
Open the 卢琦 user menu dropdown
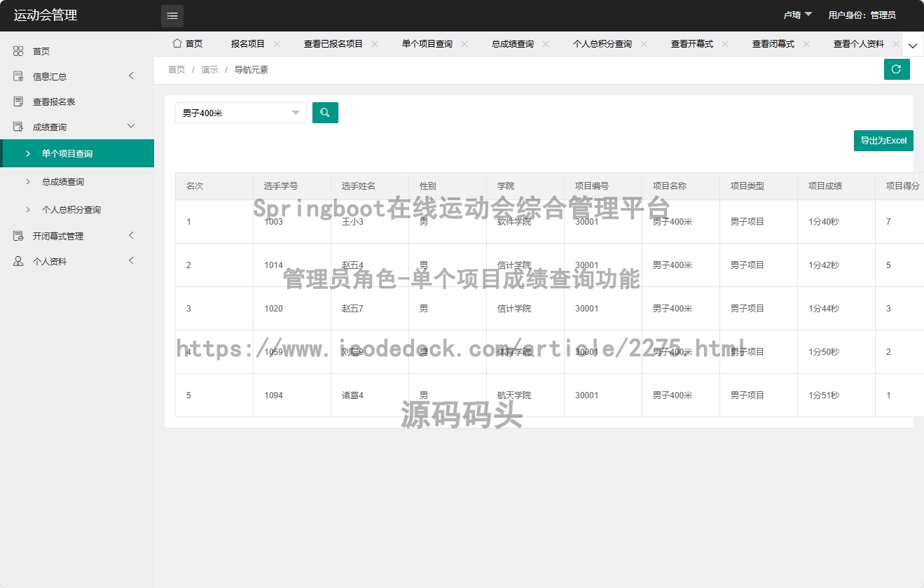point(797,15)
